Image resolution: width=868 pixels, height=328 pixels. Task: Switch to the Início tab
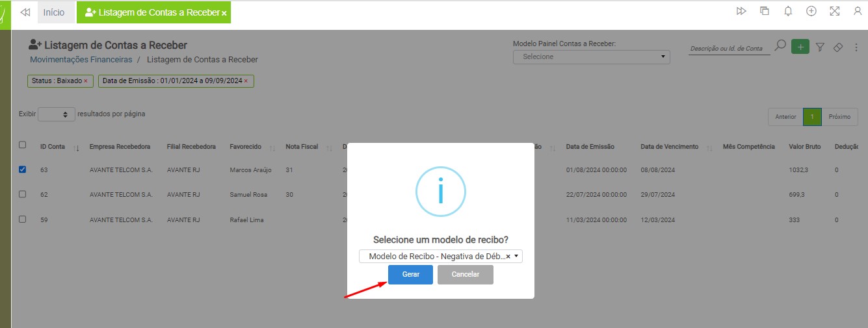54,12
